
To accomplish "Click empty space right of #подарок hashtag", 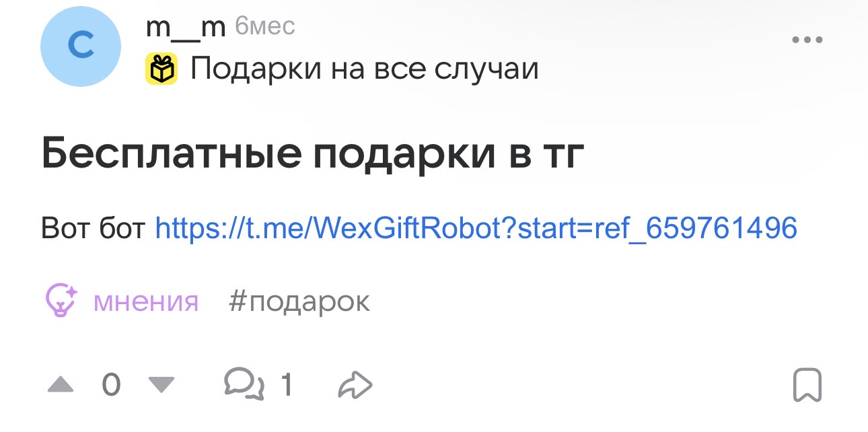I will click(x=572, y=301).
